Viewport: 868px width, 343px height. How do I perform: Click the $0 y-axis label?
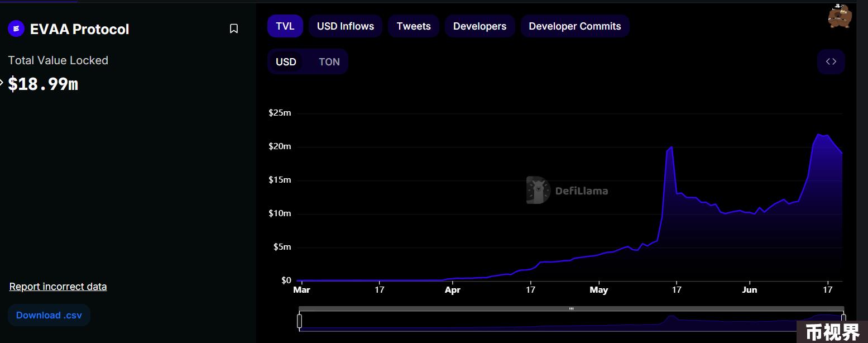(x=286, y=280)
